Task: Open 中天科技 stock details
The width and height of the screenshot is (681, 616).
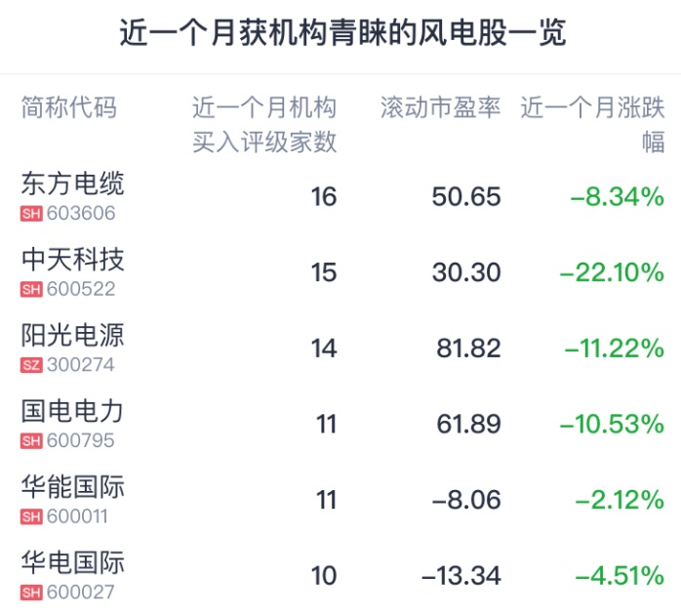Action: pos(72,260)
